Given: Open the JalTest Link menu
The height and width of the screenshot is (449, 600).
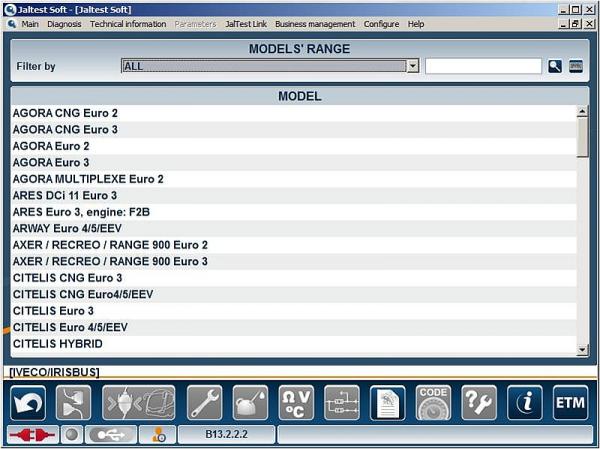Looking at the screenshot, I should click(x=246, y=24).
